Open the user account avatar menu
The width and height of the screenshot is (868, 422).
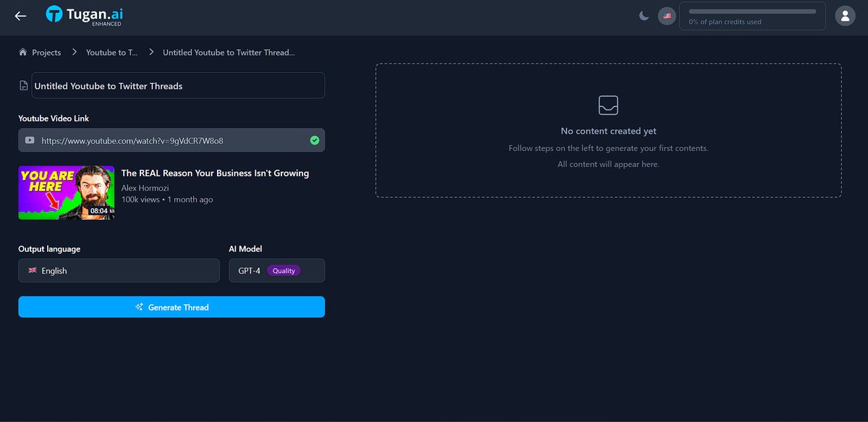coord(845,16)
